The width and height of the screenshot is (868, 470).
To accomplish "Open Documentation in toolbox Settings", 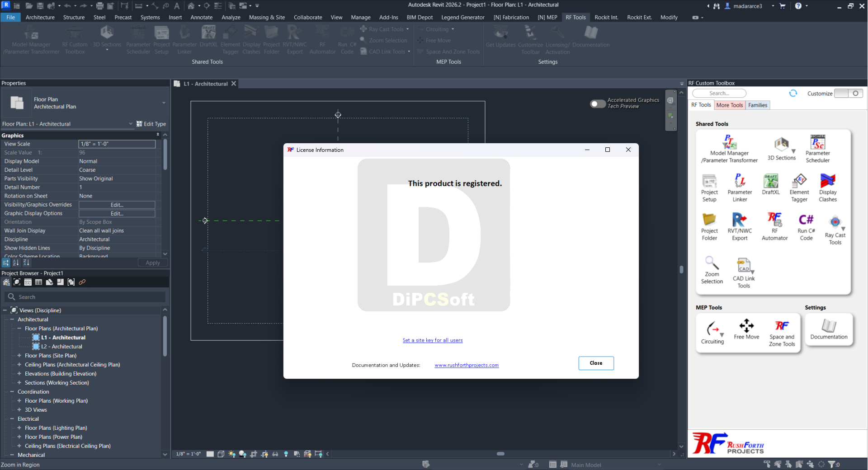I will click(829, 329).
